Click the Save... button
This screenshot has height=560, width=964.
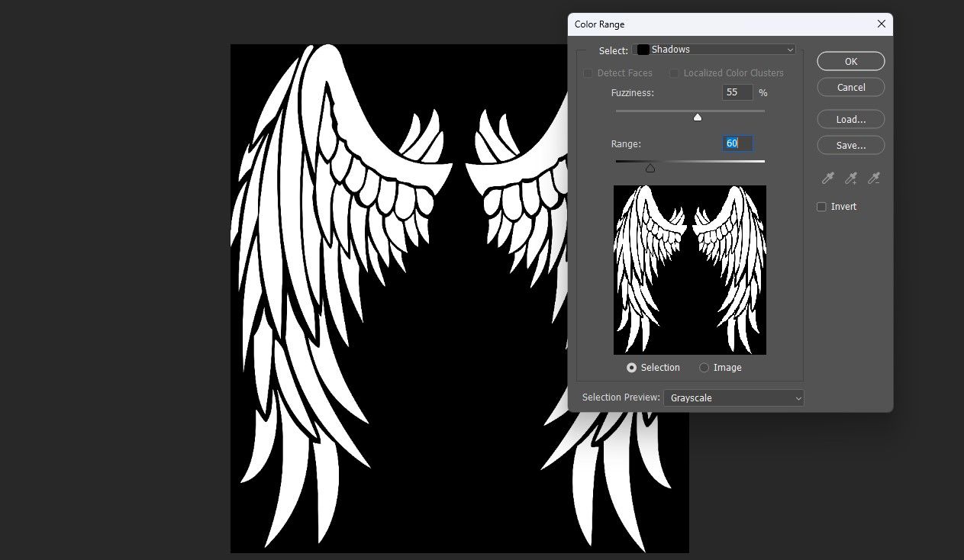pos(850,145)
